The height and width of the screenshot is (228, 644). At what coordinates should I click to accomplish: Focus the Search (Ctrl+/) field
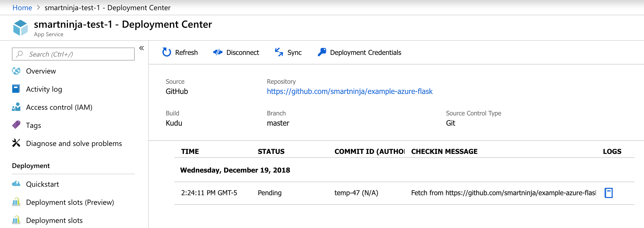(73, 54)
